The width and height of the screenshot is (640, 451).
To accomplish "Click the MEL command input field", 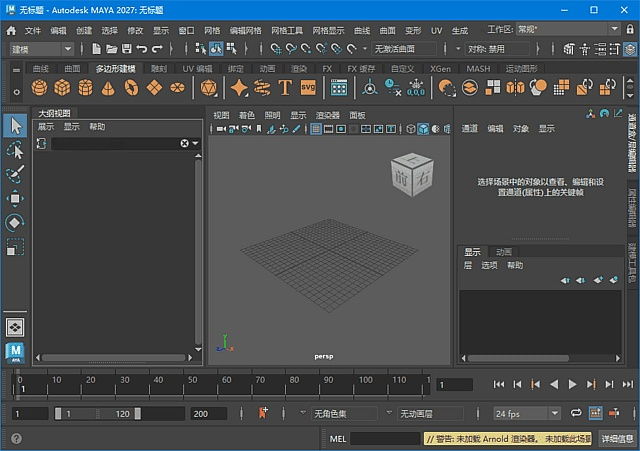I will click(x=385, y=438).
